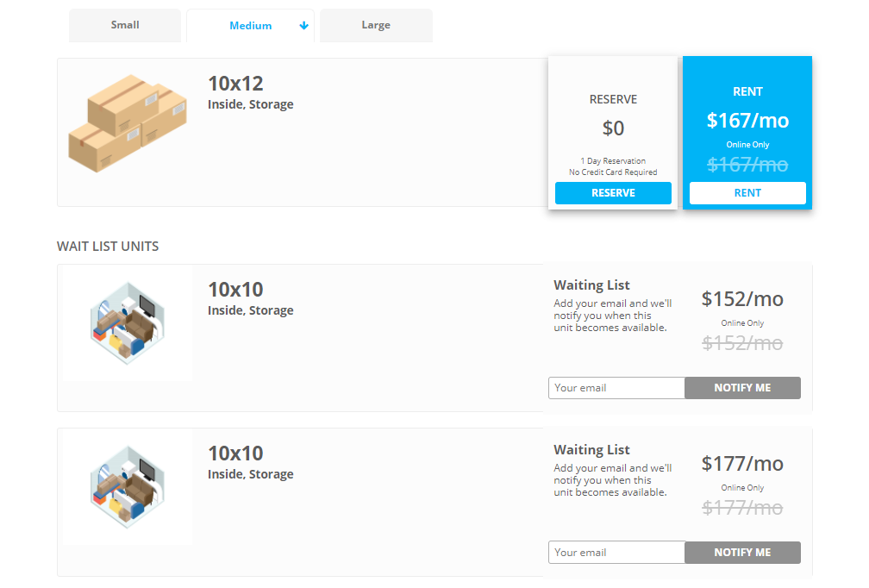
Task: Focus the email field for $177/mo unit
Action: [617, 553]
